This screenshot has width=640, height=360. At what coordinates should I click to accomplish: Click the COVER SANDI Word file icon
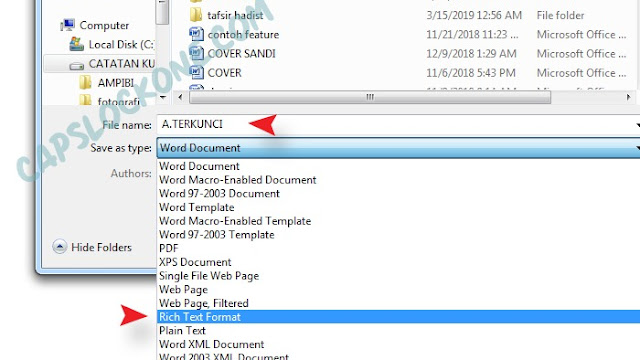click(196, 53)
